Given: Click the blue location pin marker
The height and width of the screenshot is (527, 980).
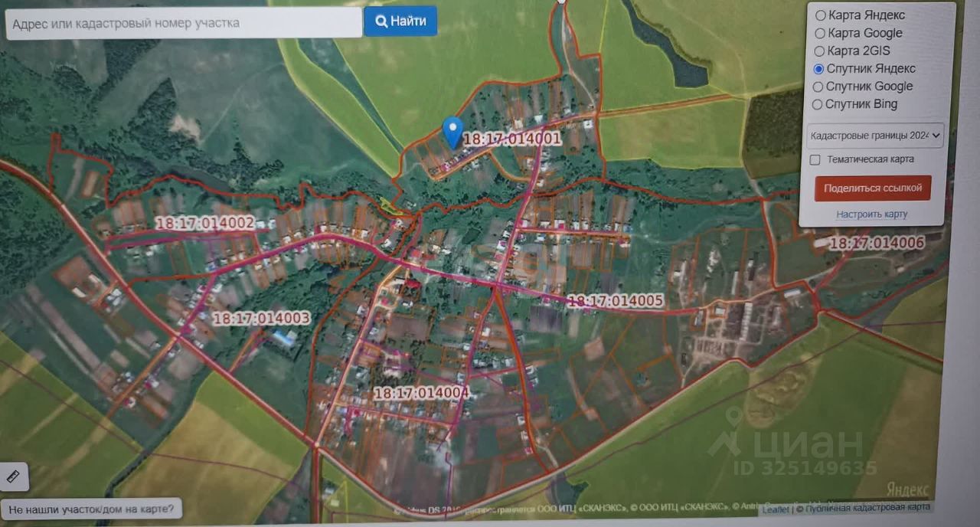Looking at the screenshot, I should (x=453, y=132).
